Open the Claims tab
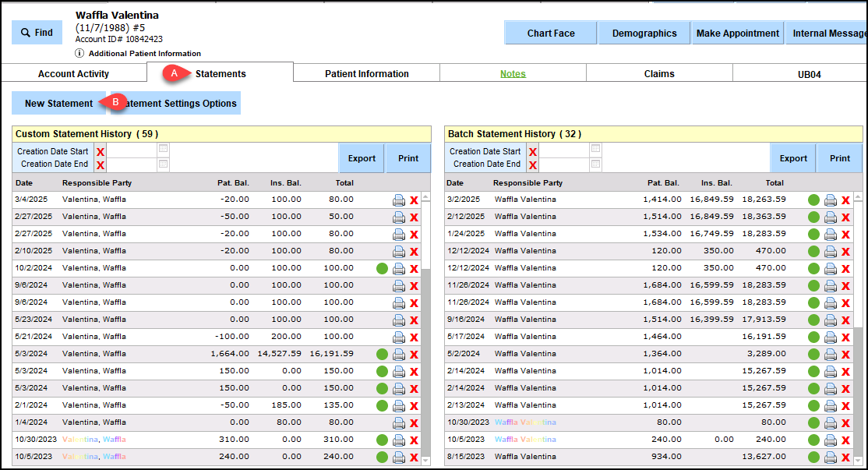Viewport: 868px width, 470px height. pyautogui.click(x=659, y=74)
